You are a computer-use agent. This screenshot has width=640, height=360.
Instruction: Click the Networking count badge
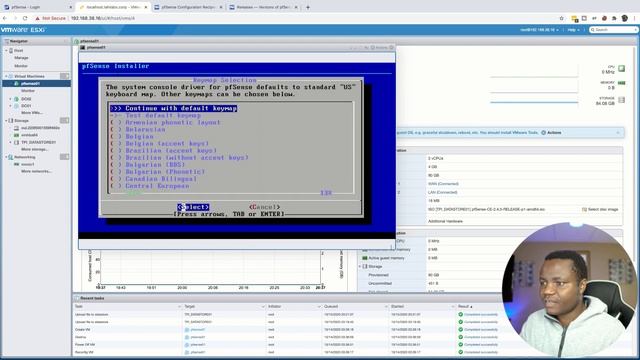[x=64, y=157]
